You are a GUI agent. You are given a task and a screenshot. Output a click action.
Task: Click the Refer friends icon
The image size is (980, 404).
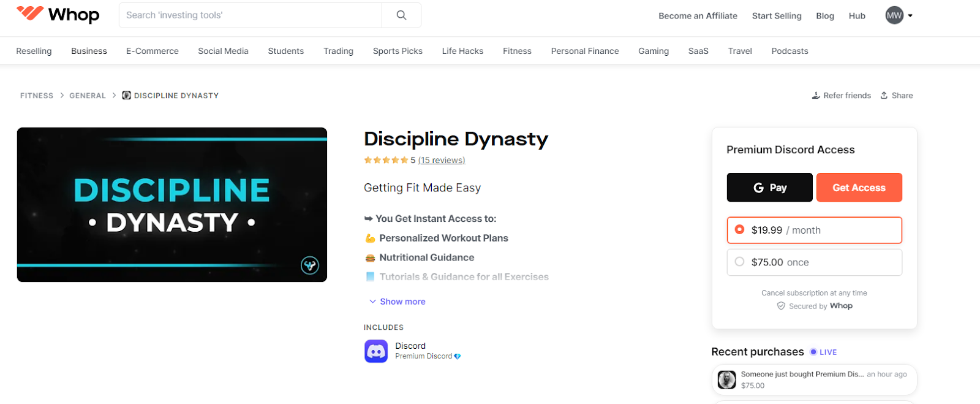816,95
